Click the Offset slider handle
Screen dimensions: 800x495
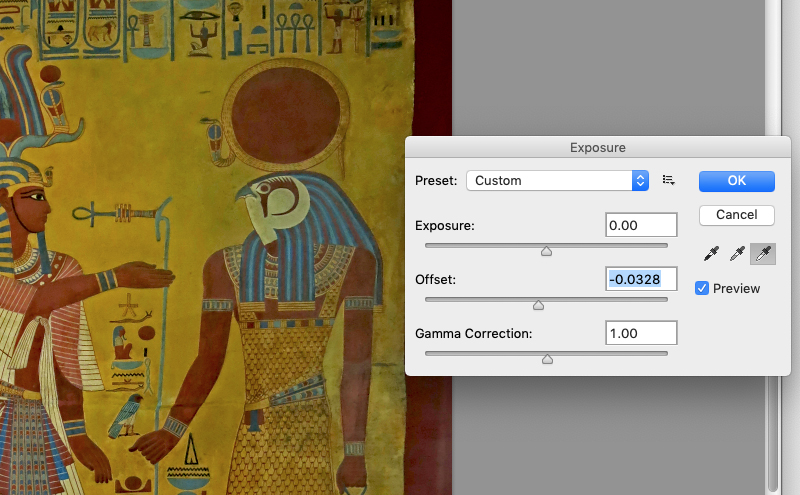coord(538,305)
